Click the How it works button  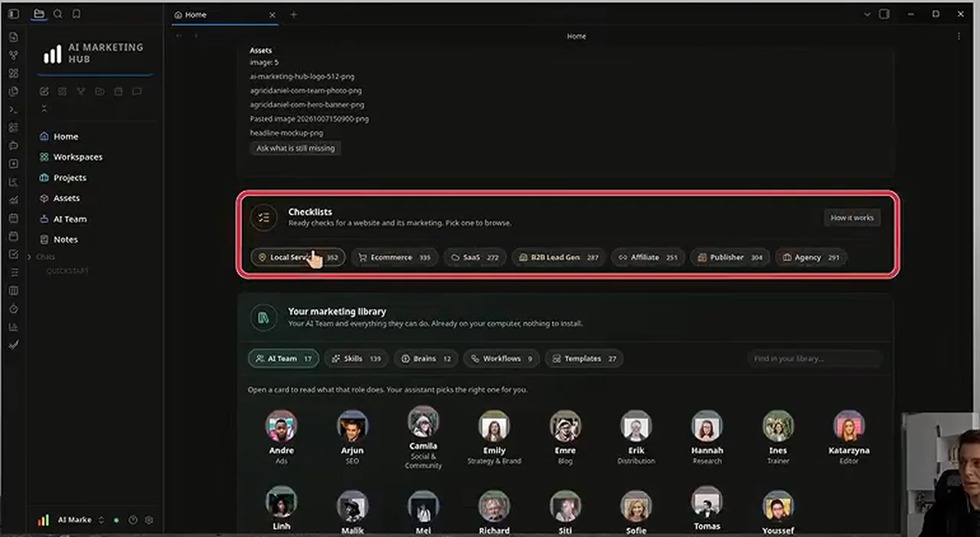click(852, 218)
